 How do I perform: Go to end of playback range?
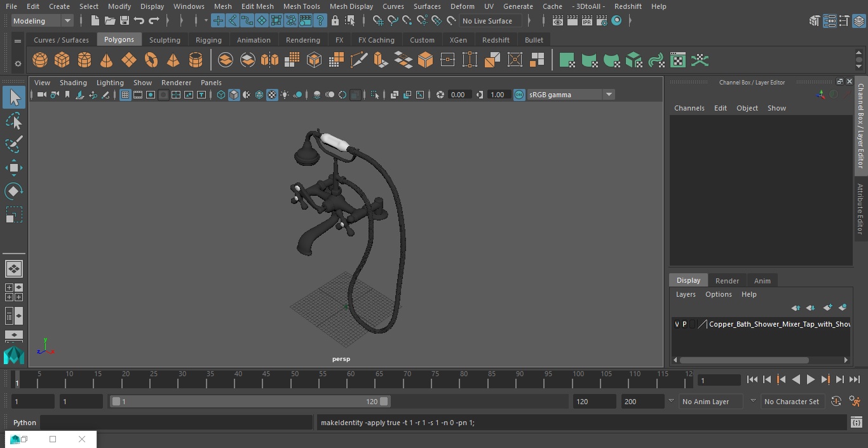855,379
